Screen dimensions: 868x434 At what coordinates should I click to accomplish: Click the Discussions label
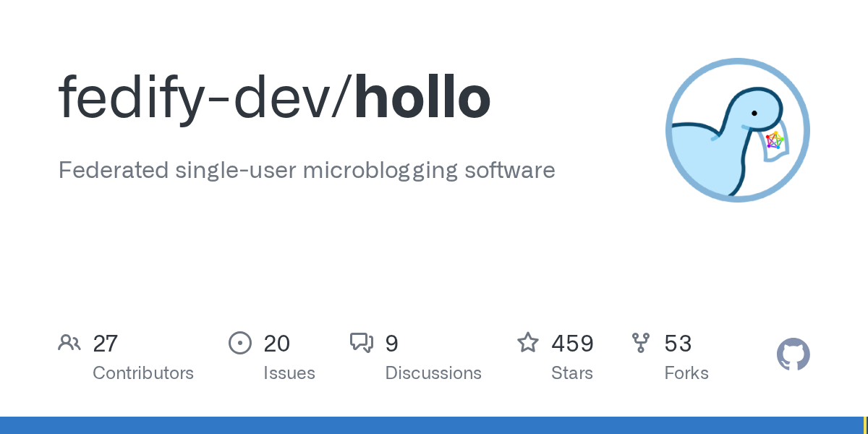pyautogui.click(x=433, y=373)
